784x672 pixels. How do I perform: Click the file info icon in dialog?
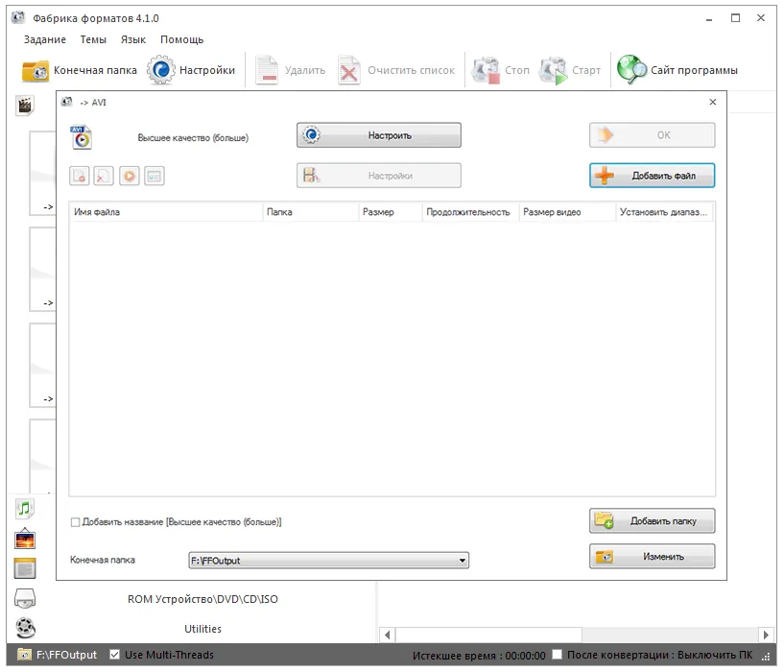pos(154,176)
